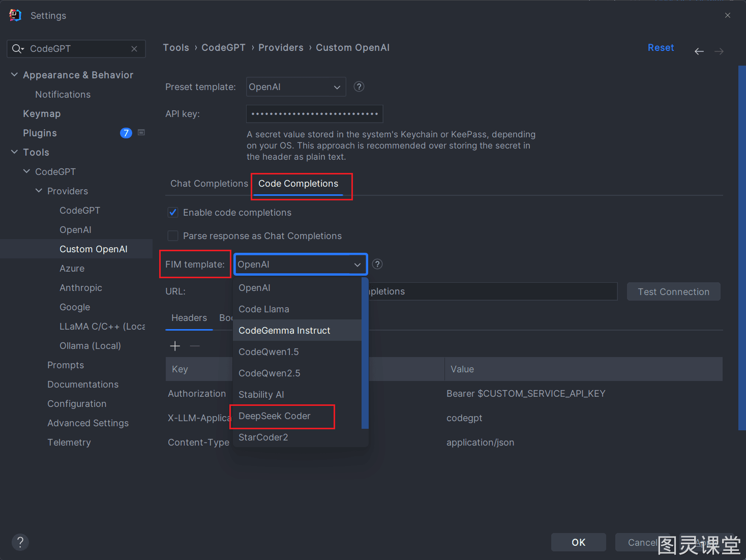
Task: Select StarCoder2 template option
Action: click(x=297, y=437)
